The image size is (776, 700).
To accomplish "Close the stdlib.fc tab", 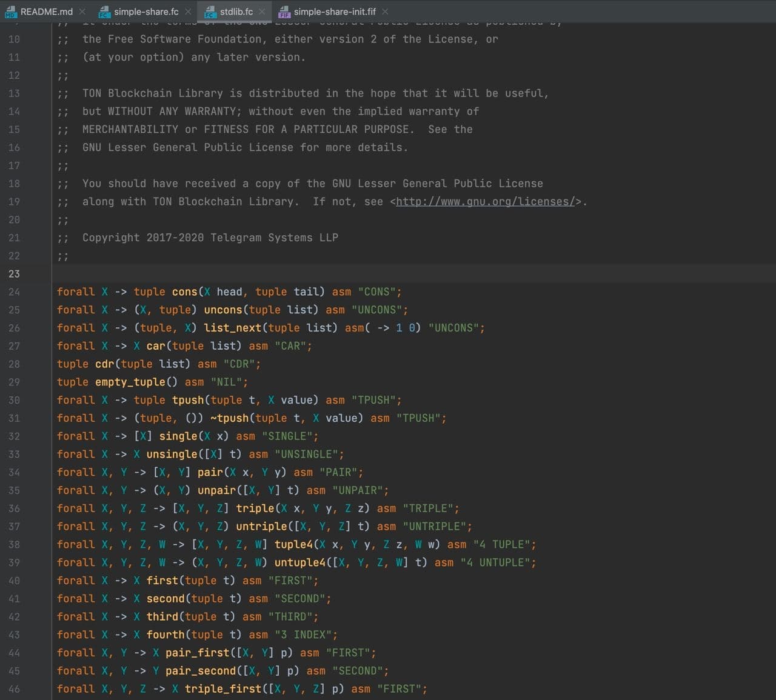I will pyautogui.click(x=262, y=12).
